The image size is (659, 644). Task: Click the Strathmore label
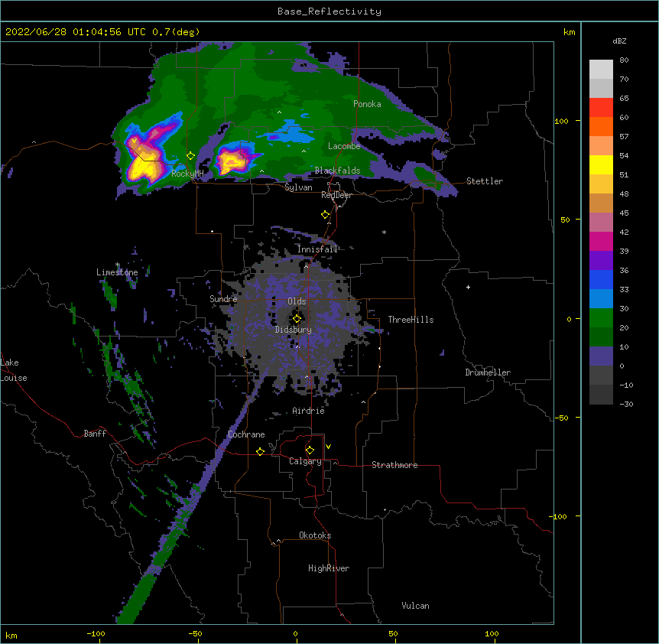[x=394, y=465]
